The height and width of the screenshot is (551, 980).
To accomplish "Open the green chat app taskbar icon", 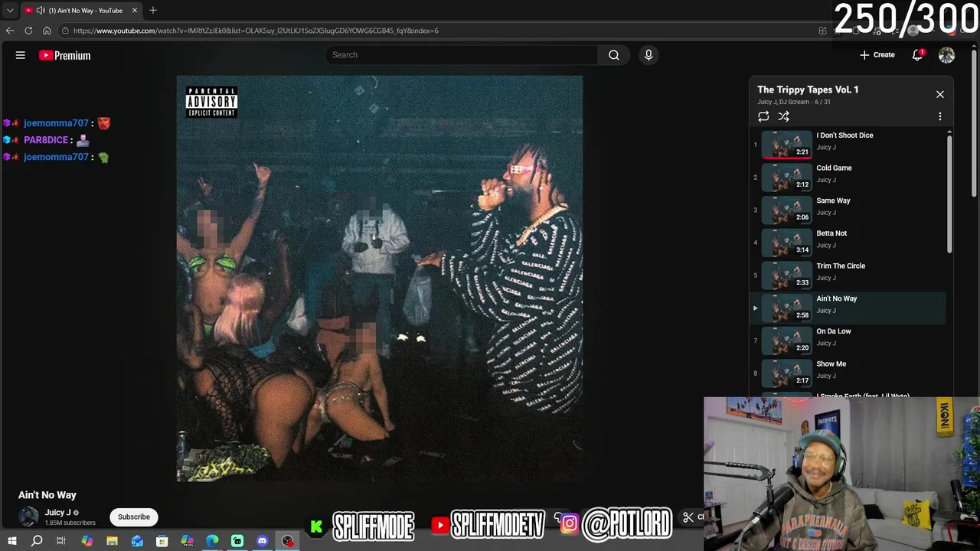I will [237, 541].
